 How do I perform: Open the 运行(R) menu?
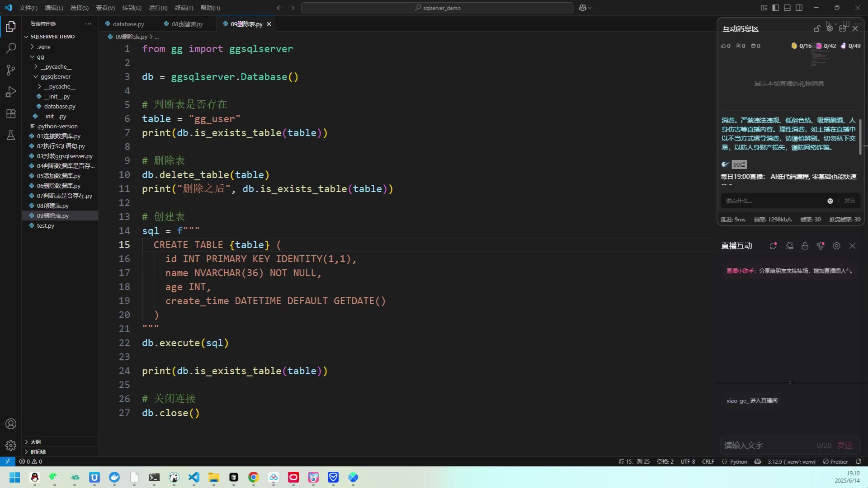157,8
